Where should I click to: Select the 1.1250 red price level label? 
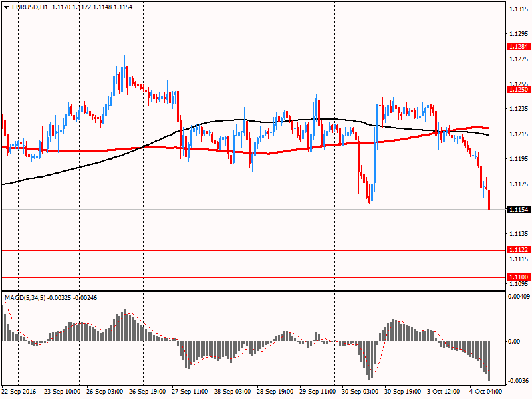point(519,90)
